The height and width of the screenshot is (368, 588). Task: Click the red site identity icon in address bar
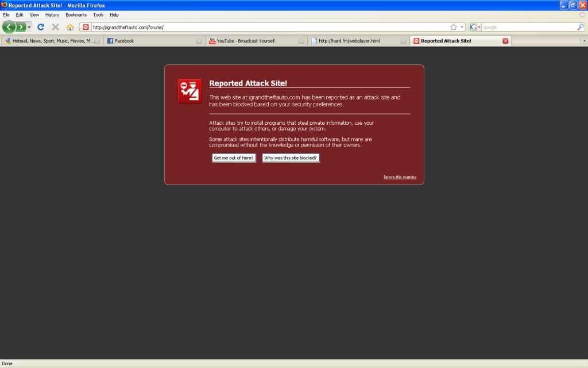(x=86, y=27)
